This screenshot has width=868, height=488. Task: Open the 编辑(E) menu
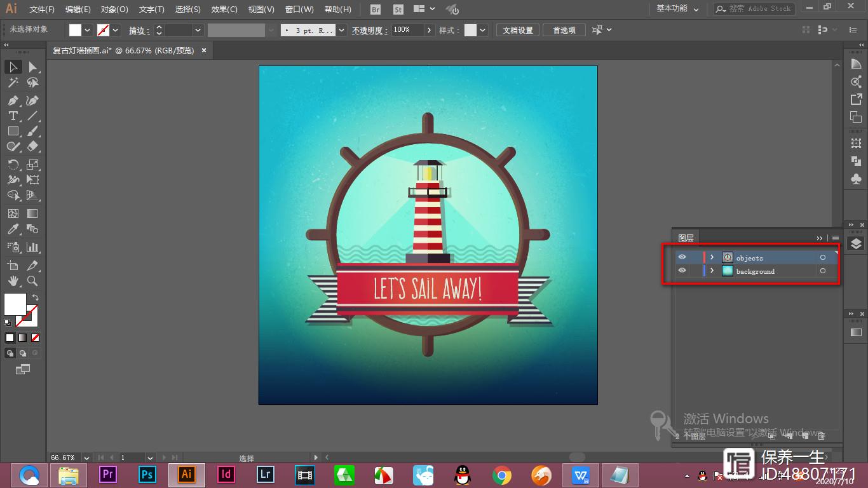coord(78,10)
